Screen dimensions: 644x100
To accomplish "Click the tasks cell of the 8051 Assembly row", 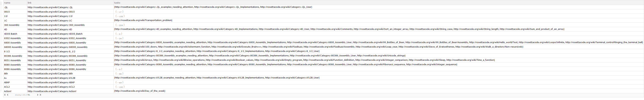I will pos(378,60).
